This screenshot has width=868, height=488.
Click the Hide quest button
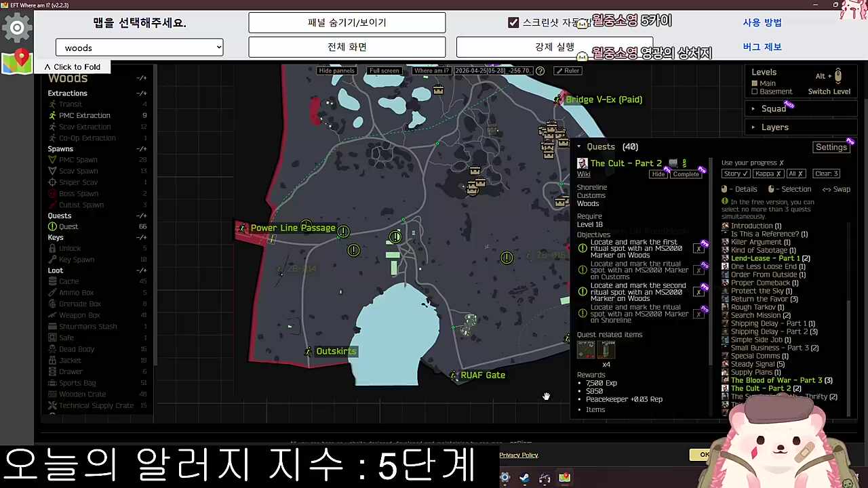point(658,174)
